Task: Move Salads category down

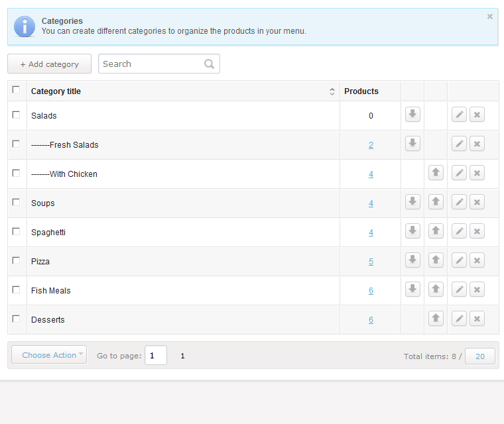Action: (412, 115)
